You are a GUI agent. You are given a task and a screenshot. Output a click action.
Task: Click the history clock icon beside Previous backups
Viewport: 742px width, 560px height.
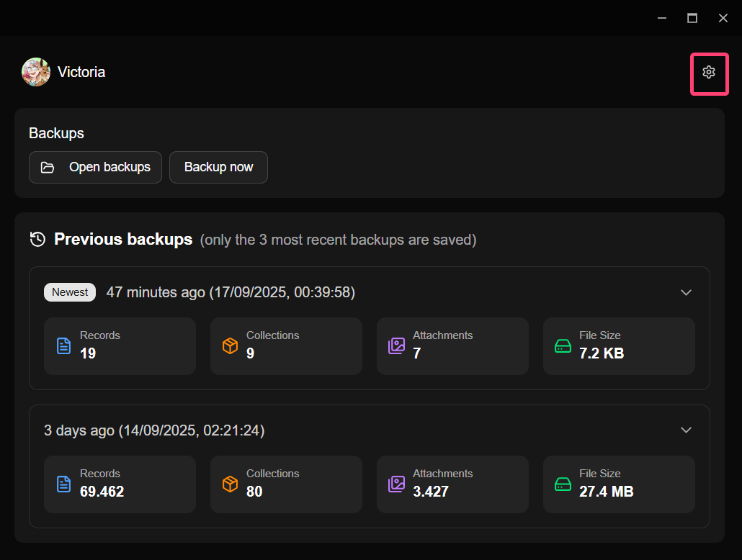[x=38, y=239]
